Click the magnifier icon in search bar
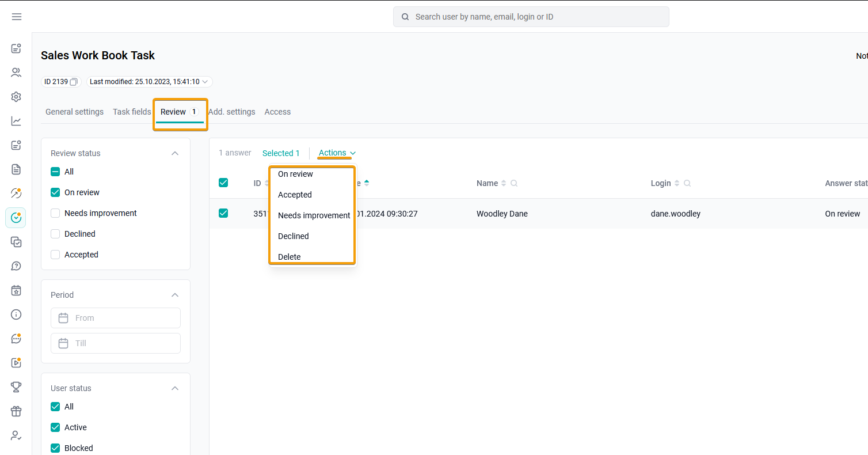The height and width of the screenshot is (455, 868). tap(405, 17)
